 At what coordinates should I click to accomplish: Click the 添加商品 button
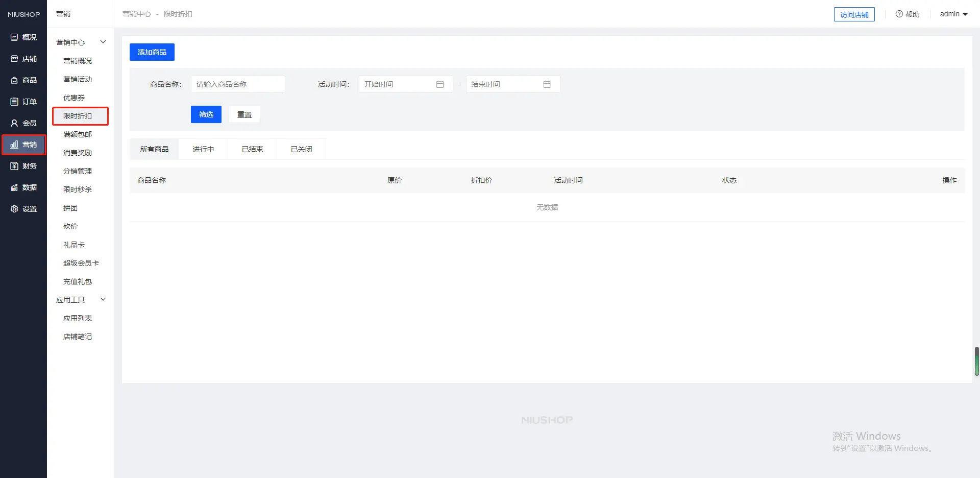pyautogui.click(x=152, y=52)
